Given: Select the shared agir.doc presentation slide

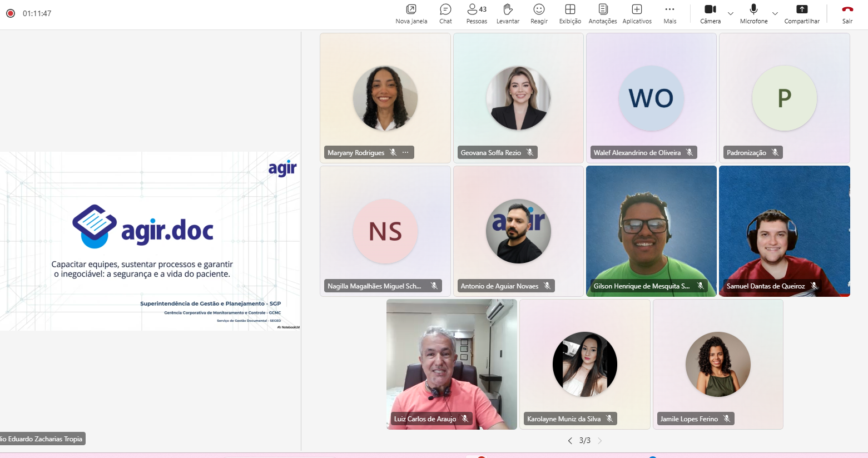Looking at the screenshot, I should click(x=150, y=241).
